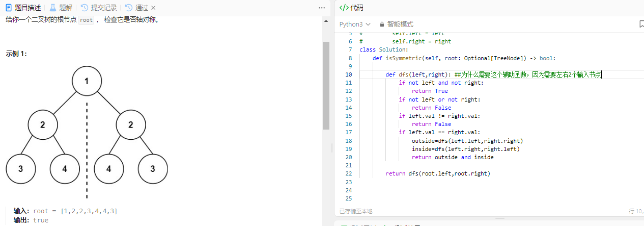Click 'if left.val == right.val:' line
The image size is (644, 226).
pyautogui.click(x=439, y=132)
